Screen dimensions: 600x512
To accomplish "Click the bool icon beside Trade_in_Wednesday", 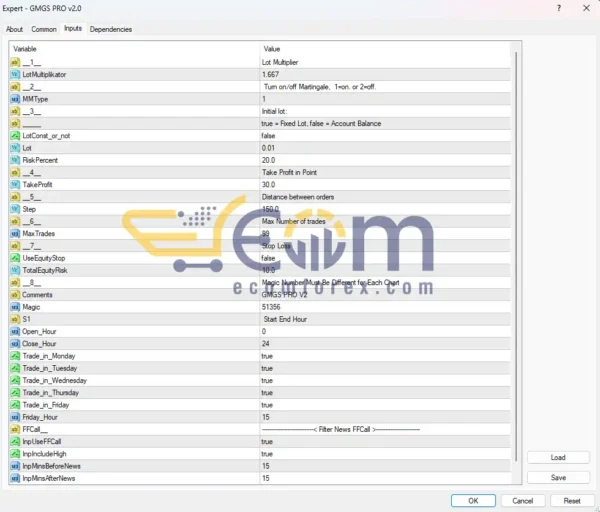I will (15, 381).
